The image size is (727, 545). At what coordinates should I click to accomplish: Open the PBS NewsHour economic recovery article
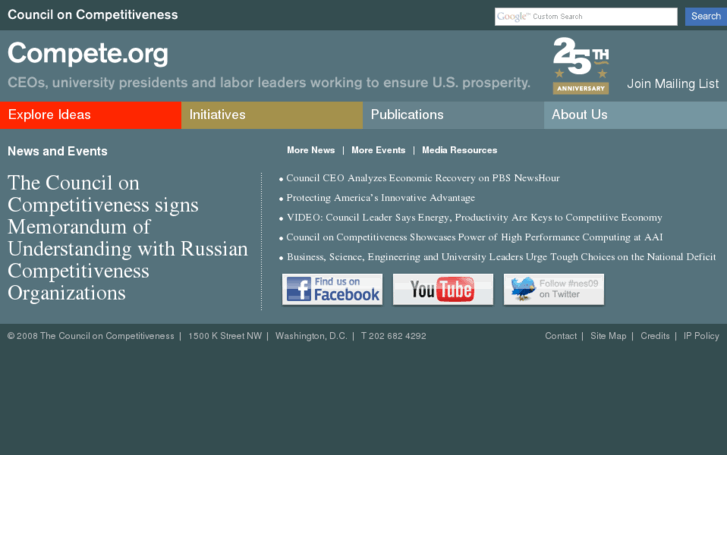coord(423,178)
